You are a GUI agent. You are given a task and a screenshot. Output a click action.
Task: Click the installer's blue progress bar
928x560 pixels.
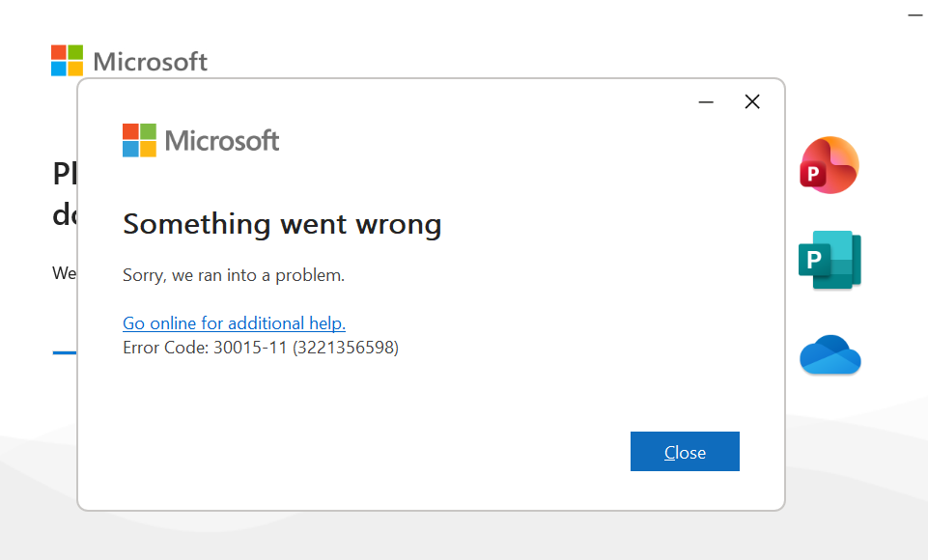(64, 353)
